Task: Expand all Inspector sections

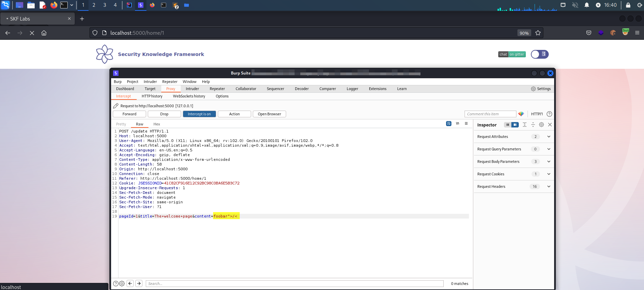Action: (524, 125)
